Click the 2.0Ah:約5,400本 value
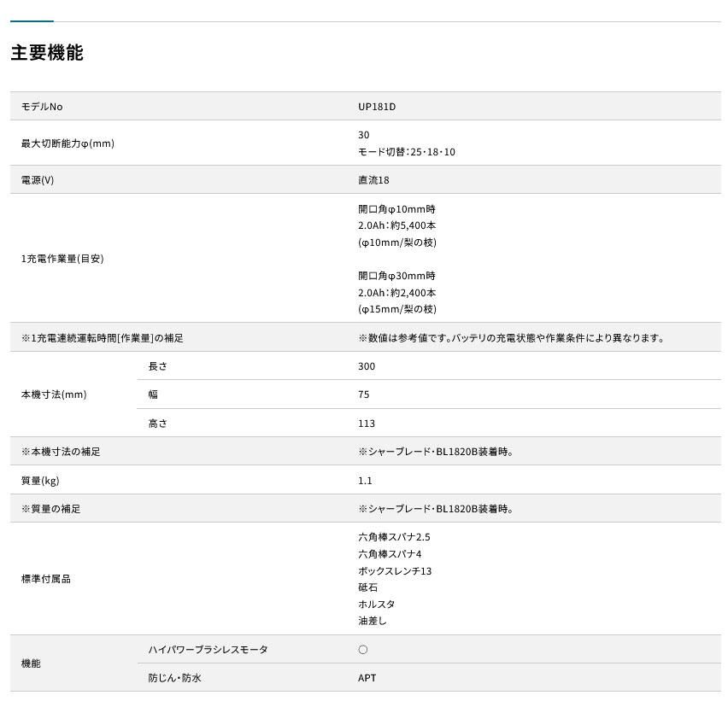 click(x=397, y=225)
